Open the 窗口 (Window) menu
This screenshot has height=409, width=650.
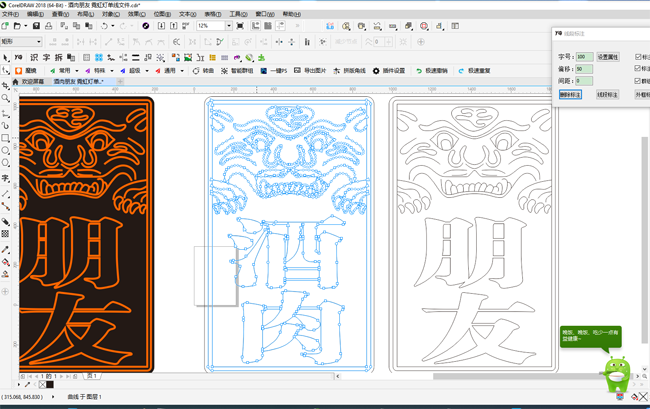pyautogui.click(x=265, y=14)
